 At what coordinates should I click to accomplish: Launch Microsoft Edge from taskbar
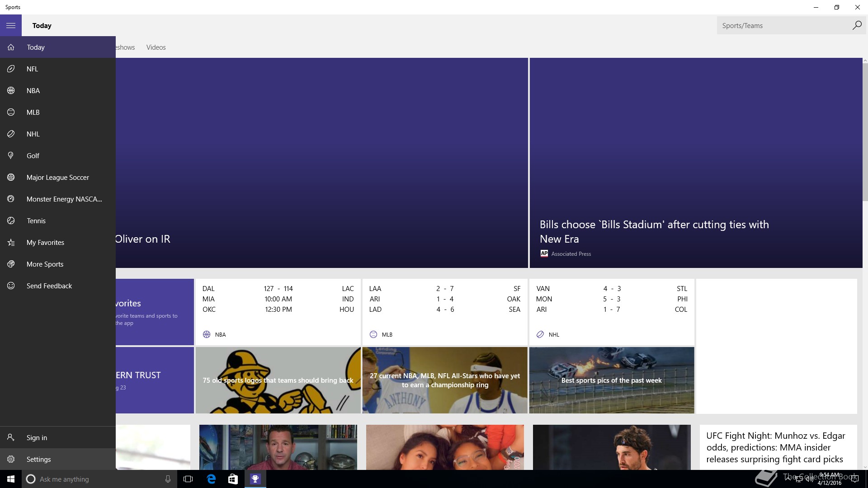pyautogui.click(x=211, y=479)
